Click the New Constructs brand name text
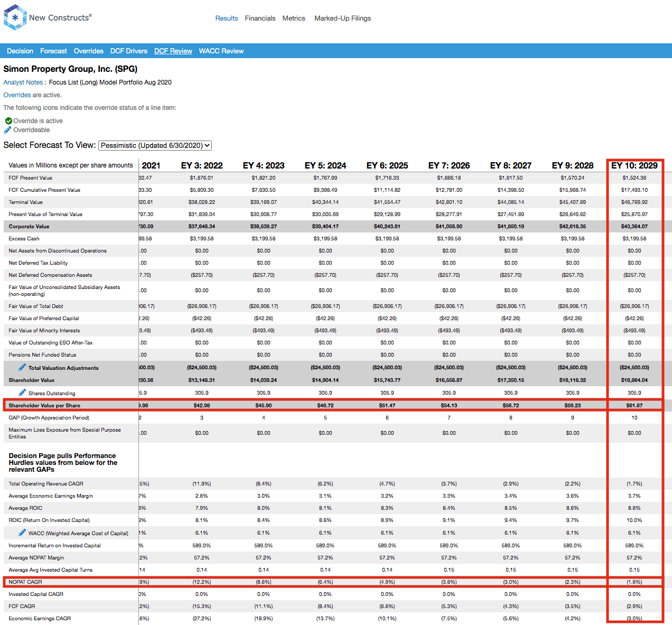Viewport: 672px width, 625px height. tap(60, 17)
